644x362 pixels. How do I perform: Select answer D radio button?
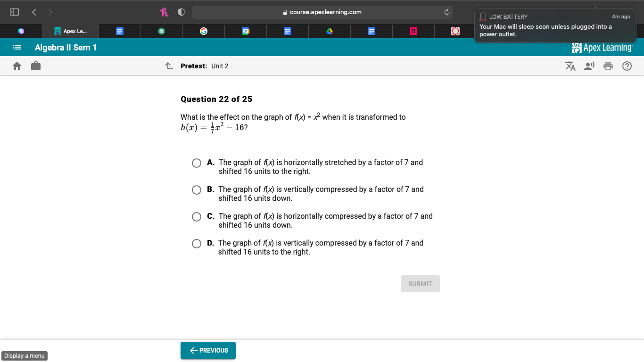(x=197, y=244)
